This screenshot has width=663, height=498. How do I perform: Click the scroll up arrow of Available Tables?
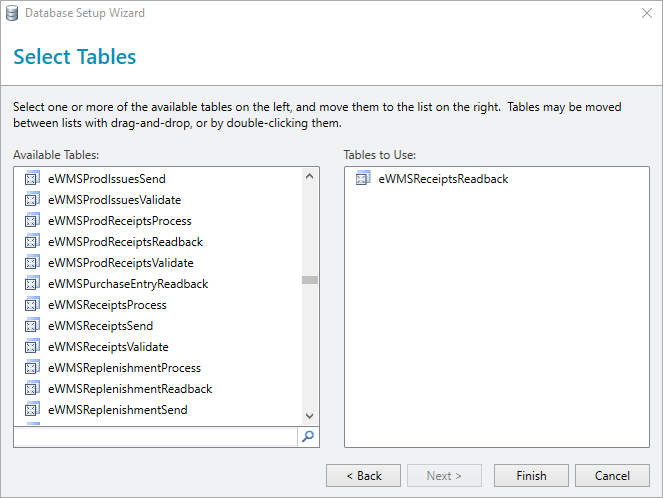(310, 176)
